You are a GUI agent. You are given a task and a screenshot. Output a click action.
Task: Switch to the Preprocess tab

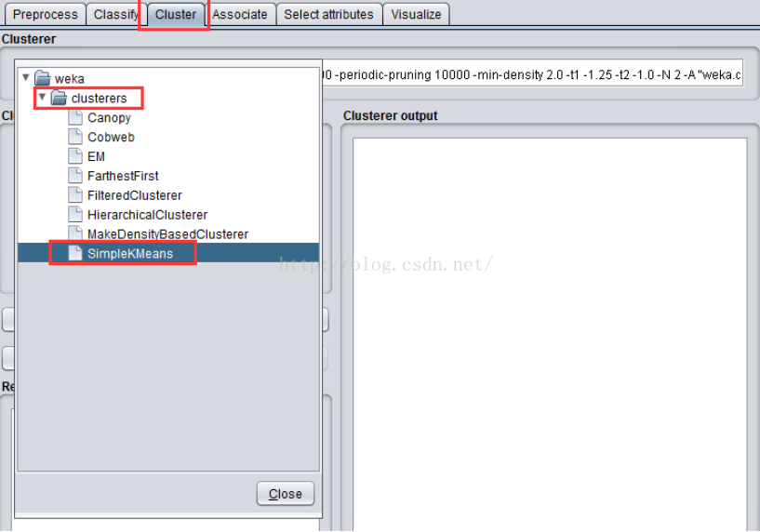(44, 14)
